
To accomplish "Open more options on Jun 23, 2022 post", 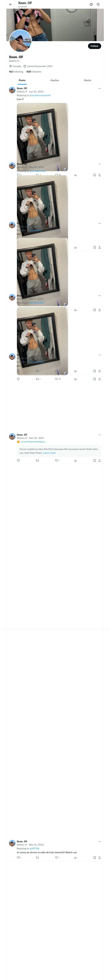I will click(99, 88).
